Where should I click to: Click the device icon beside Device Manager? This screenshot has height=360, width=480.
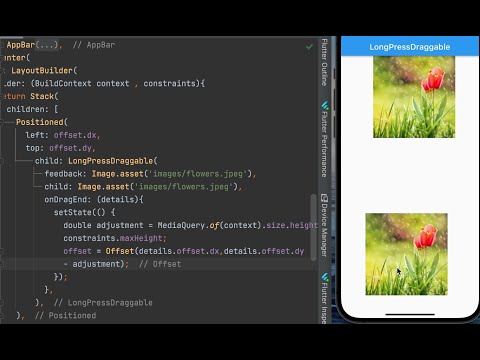pos(324,198)
